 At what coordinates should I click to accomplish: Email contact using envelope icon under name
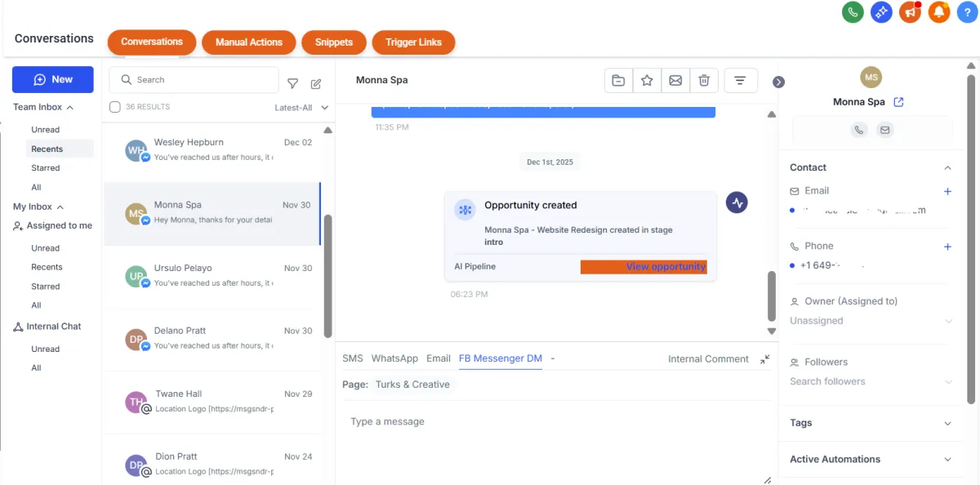click(x=884, y=129)
